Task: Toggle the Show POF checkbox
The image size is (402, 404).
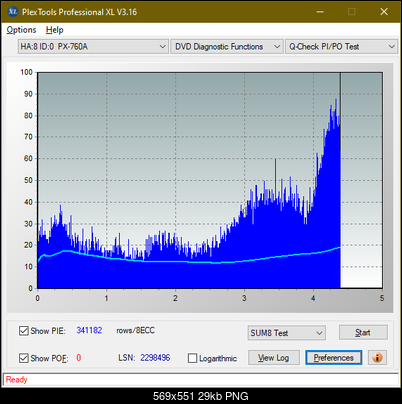Action: [x=24, y=358]
